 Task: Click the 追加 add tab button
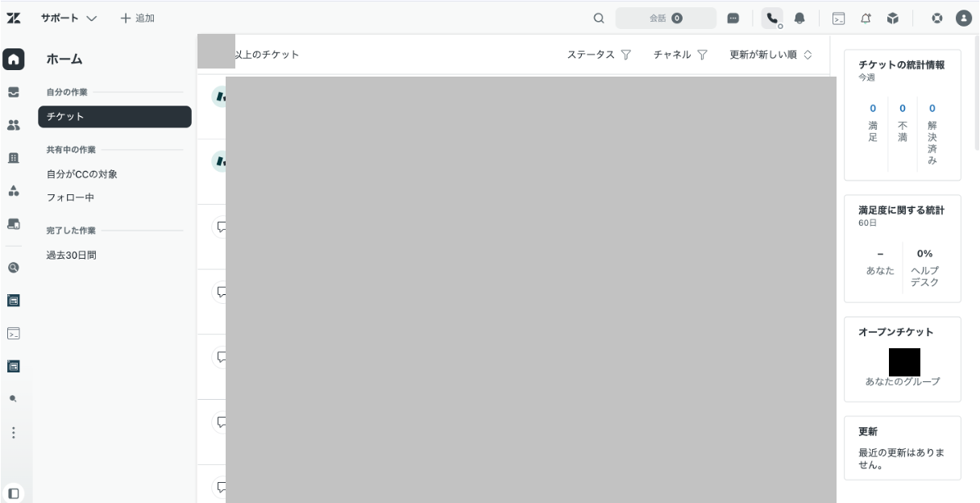[x=138, y=18]
